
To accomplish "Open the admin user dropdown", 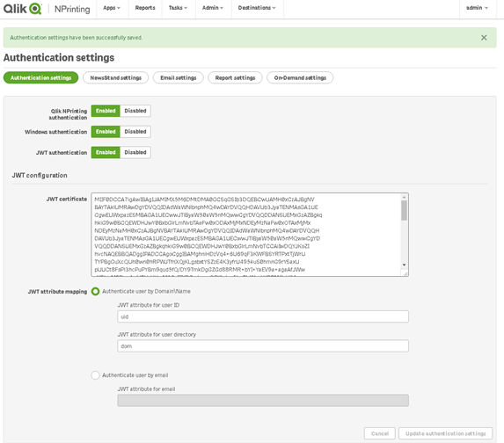I will 477,8.
